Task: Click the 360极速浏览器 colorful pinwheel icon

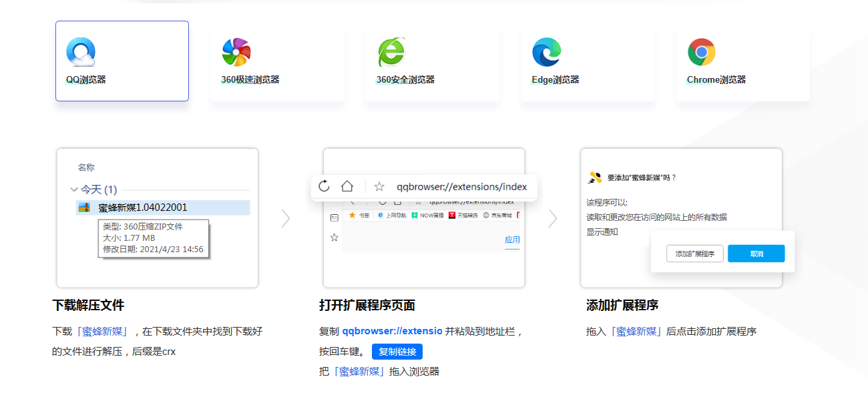Action: tap(236, 52)
